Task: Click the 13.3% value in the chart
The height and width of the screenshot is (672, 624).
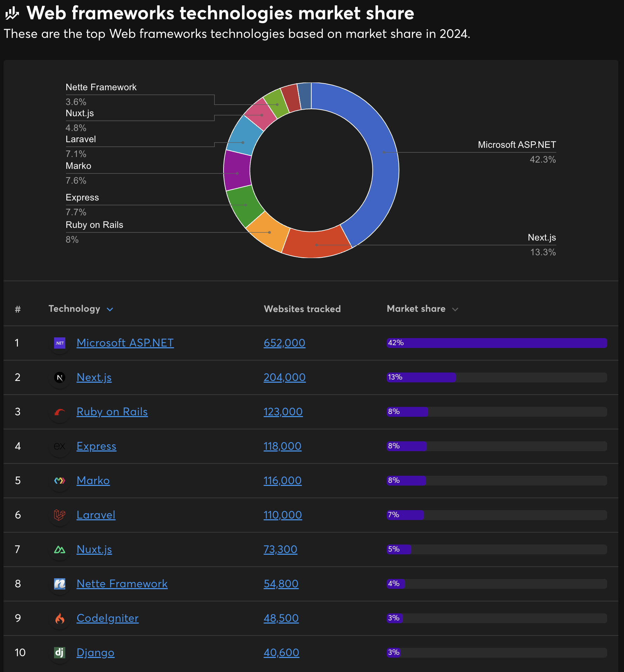Action: 543,252
